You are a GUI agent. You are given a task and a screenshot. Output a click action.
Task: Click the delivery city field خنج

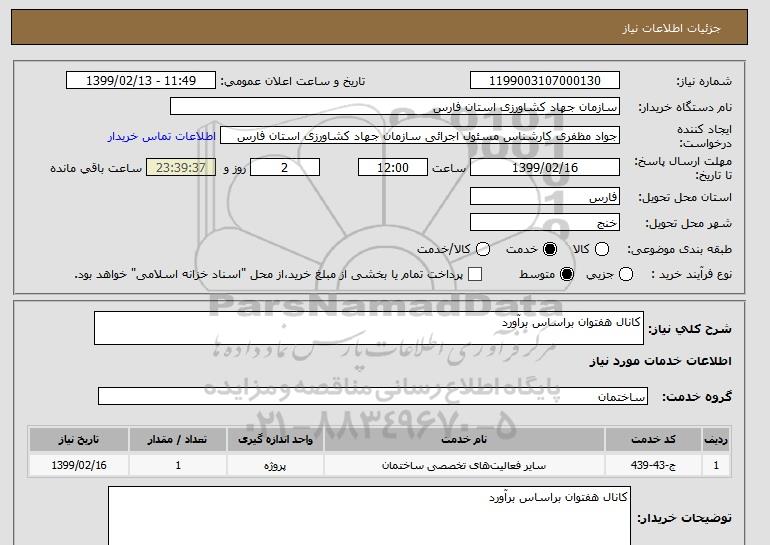coord(545,223)
